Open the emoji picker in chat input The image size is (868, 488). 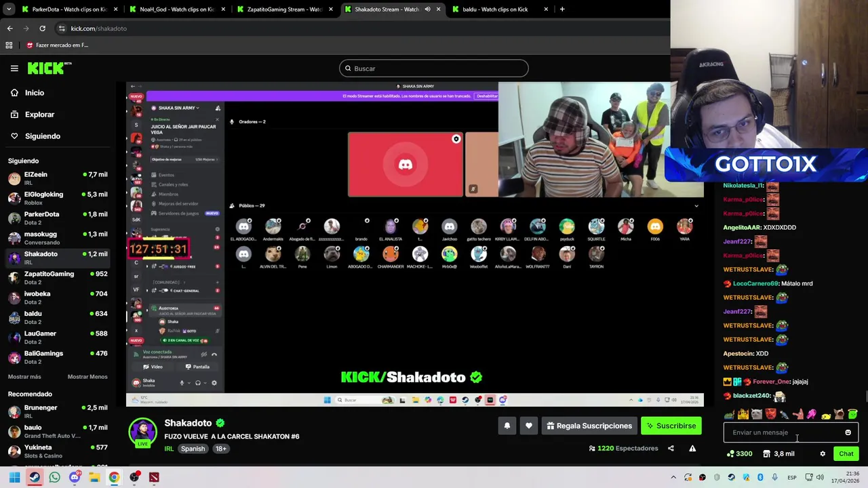tap(848, 432)
